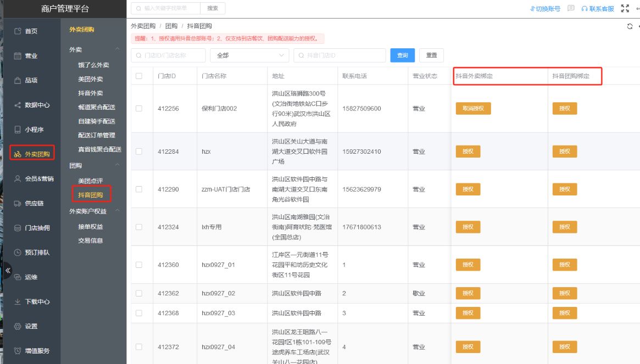Screen dimensions: 640x364
Task: Open the 下载中心 download sidebar icon
Action: click(x=18, y=301)
